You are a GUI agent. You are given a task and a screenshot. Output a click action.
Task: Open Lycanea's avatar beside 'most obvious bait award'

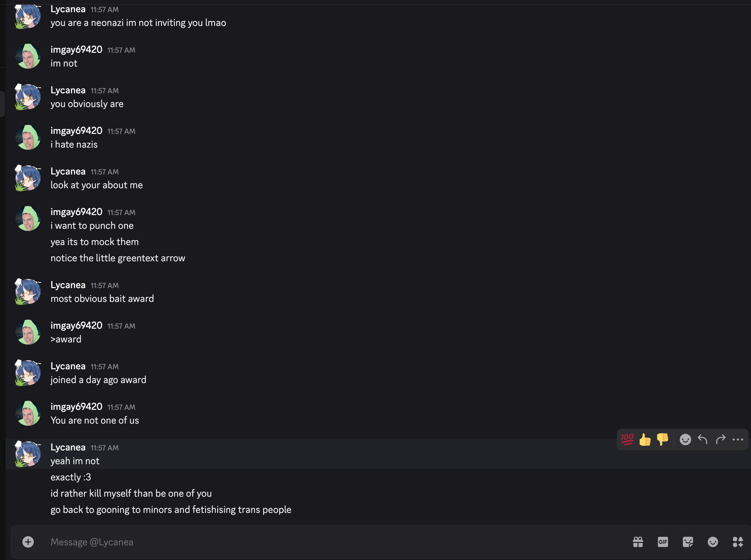click(28, 292)
